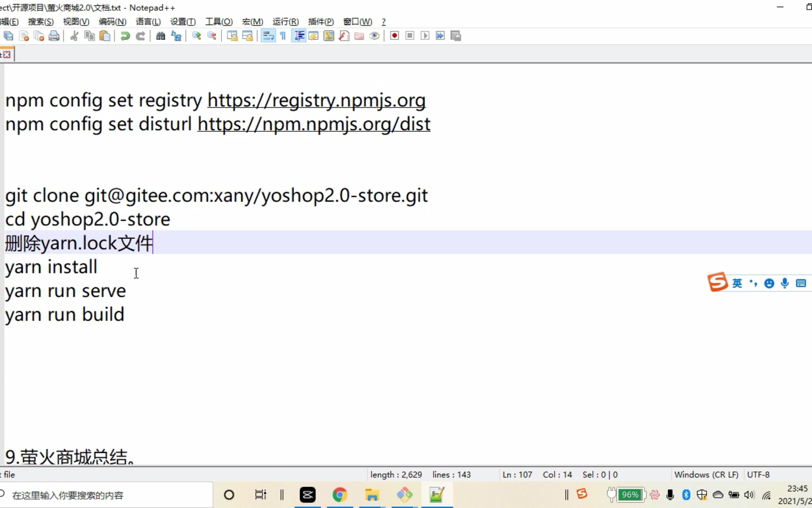Toggle the monitoring eye icon
Viewport: 812px width, 508px height.
coord(375,36)
